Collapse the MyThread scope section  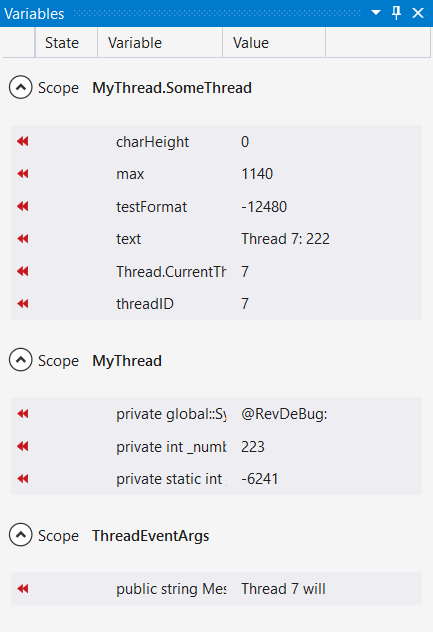click(x=21, y=360)
